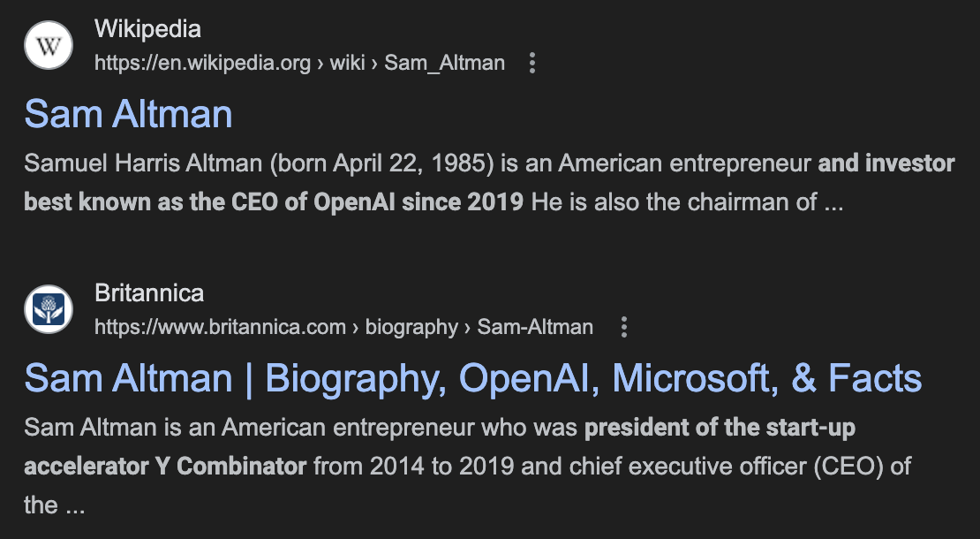Click the https://www.britannica.com domain text

(220, 327)
